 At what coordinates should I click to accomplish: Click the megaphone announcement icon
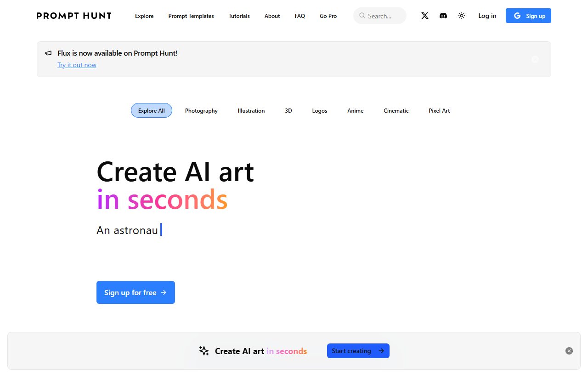click(x=48, y=53)
